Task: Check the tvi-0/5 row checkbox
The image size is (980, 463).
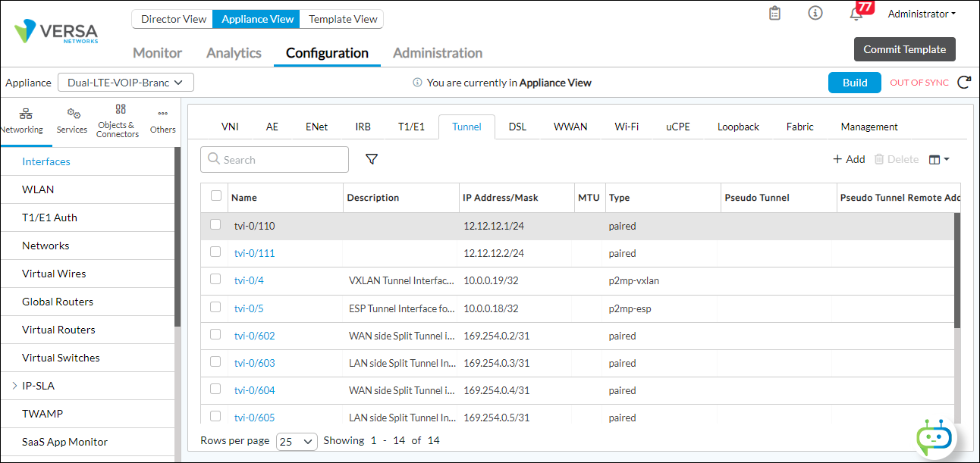Action: coord(215,307)
